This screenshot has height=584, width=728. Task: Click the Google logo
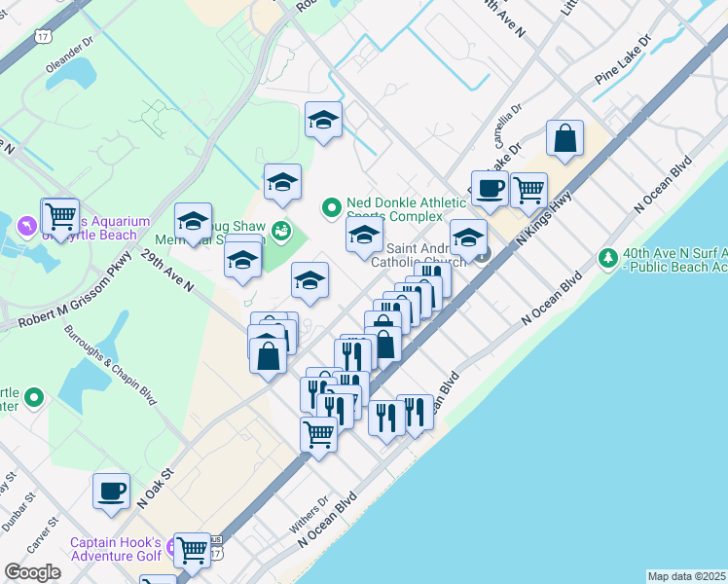tap(33, 572)
